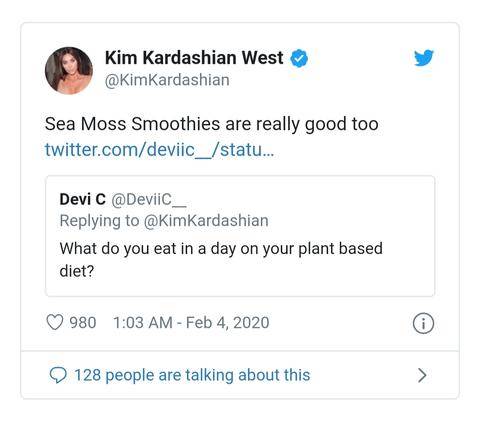Click the @KimKardashian handle in header
Image resolution: width=480 pixels, height=428 pixels.
pyautogui.click(x=167, y=80)
